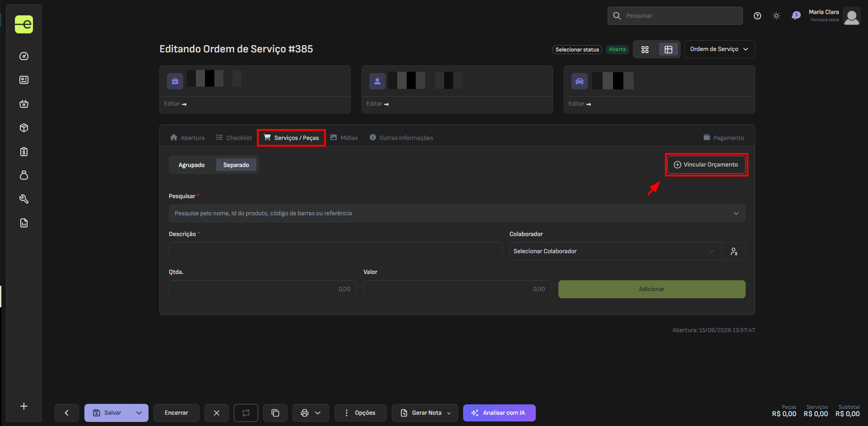The width and height of the screenshot is (868, 426).
Task: Switch to the Pagamento tab
Action: (724, 138)
